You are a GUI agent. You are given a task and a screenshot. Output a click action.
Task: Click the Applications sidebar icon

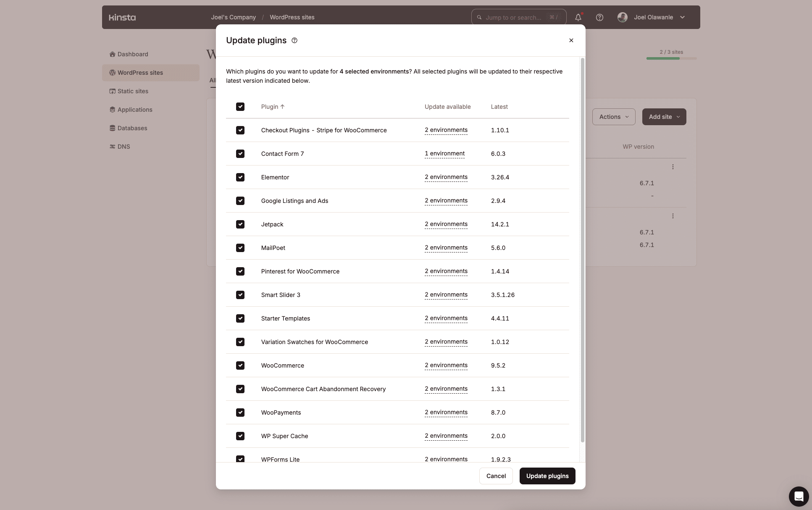point(112,110)
